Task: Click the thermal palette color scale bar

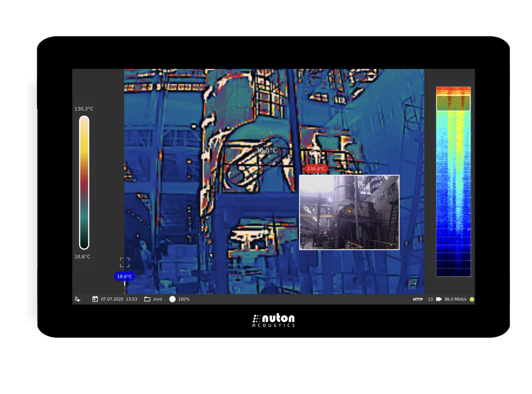Action: pos(84,182)
